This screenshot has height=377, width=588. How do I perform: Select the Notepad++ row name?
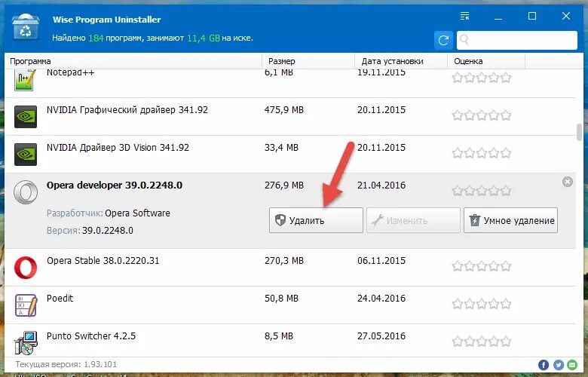coord(71,73)
